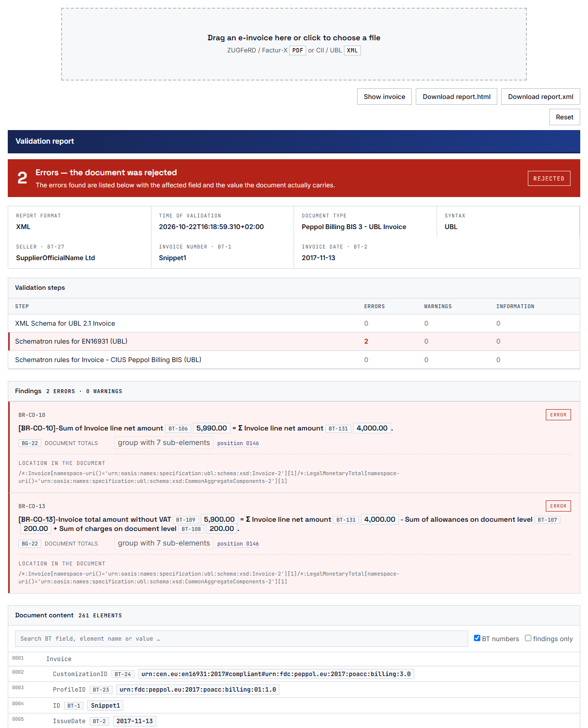Click the error count 2 in EN16931 row

(366, 341)
